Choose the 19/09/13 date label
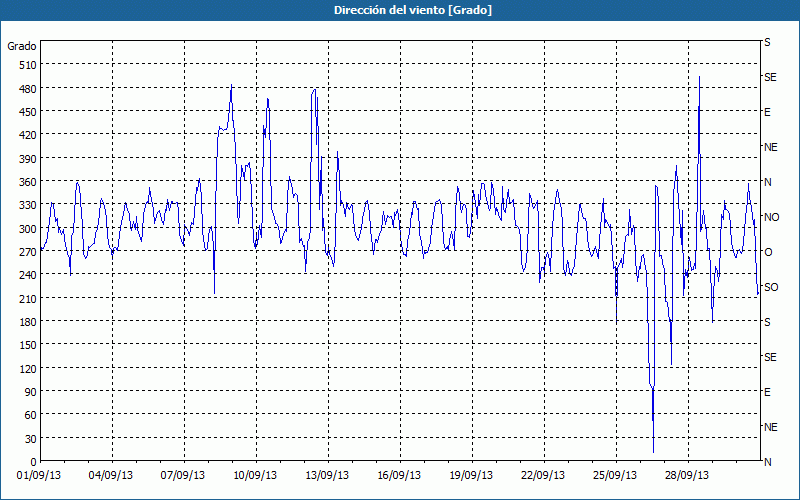Image resolution: width=800 pixels, height=500 pixels. click(471, 475)
